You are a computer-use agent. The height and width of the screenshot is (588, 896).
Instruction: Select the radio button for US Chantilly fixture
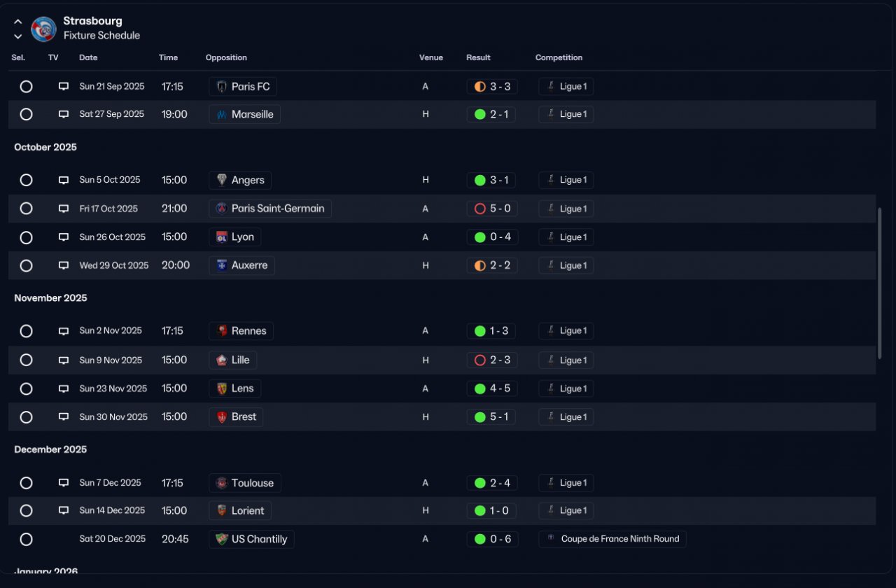[x=26, y=539]
